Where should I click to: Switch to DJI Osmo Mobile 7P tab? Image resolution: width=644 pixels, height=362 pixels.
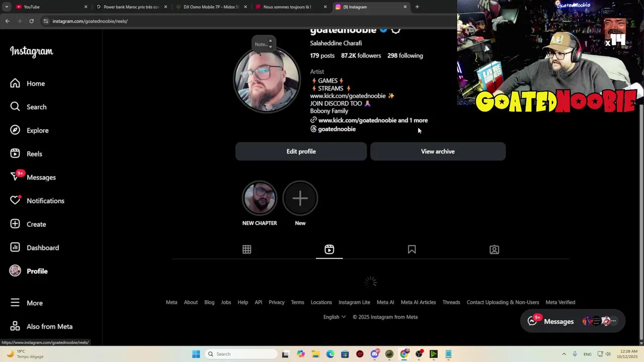[x=211, y=7]
